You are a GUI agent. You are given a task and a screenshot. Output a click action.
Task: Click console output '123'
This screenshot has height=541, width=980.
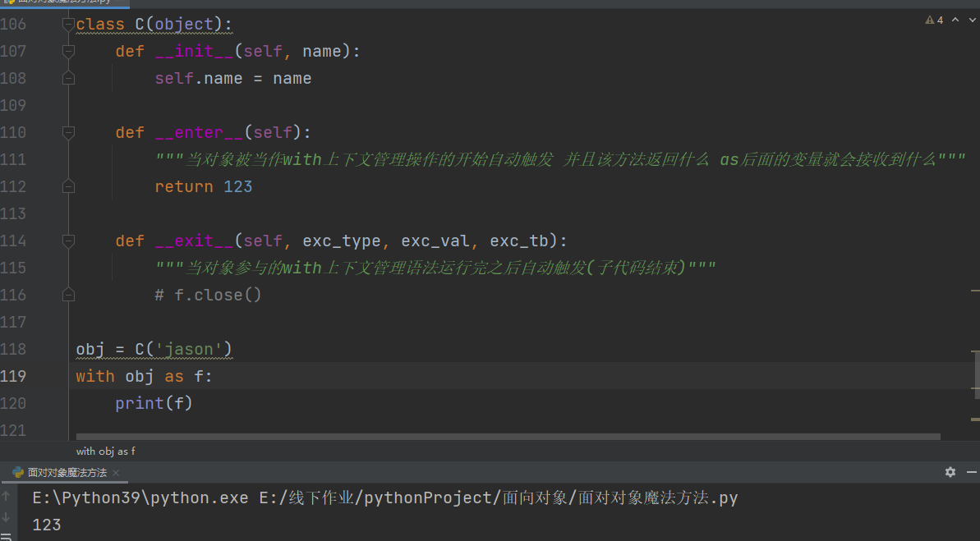pos(47,525)
